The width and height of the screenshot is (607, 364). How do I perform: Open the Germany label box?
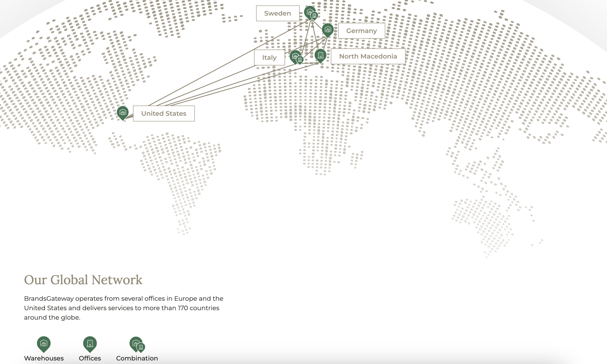tap(362, 31)
